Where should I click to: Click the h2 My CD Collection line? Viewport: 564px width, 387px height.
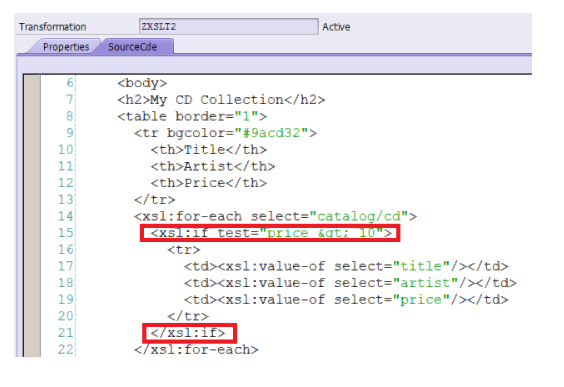(221, 100)
